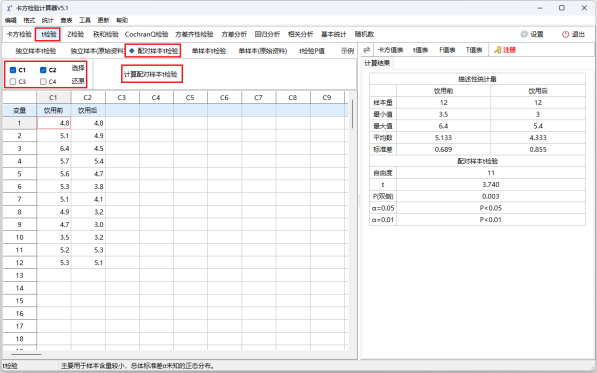This screenshot has height=373, width=597.
Task: Select row header 12 in the data grid
Action: pos(19,263)
